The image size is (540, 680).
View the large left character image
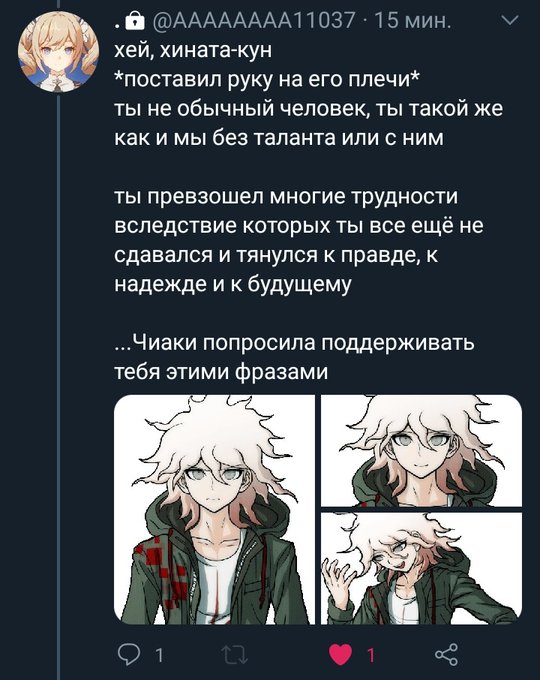pyautogui.click(x=214, y=510)
